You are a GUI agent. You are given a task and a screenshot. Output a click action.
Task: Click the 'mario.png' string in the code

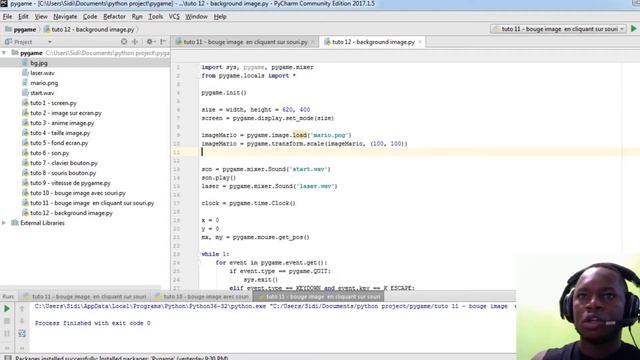pyautogui.click(x=329, y=135)
